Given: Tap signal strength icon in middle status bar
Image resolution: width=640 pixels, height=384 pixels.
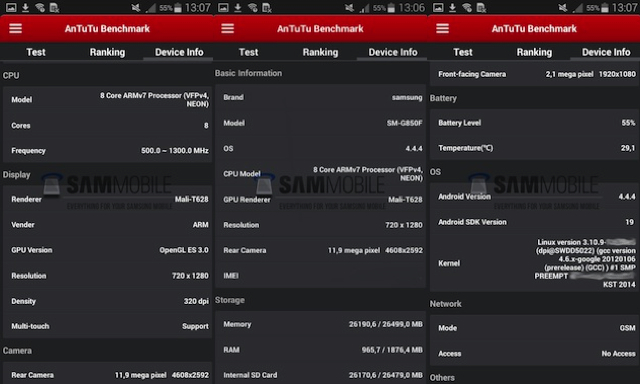Looking at the screenshot, I should 364,7.
